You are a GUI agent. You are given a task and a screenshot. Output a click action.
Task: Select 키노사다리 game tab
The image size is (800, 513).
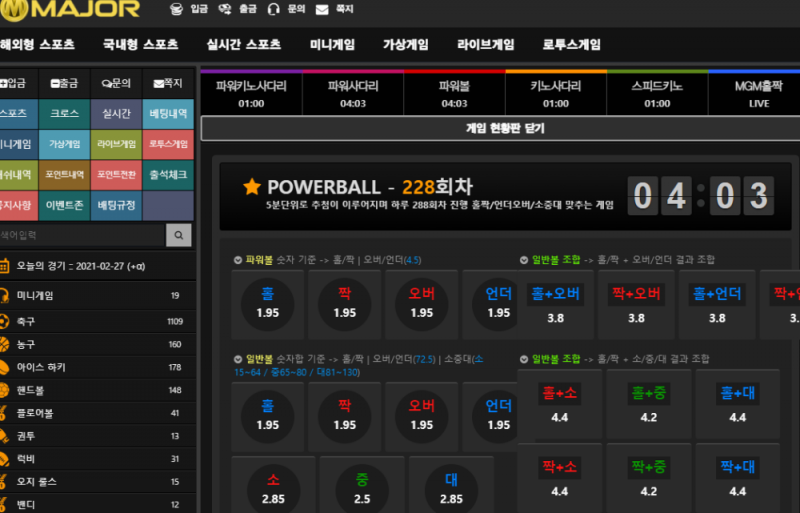(x=556, y=93)
